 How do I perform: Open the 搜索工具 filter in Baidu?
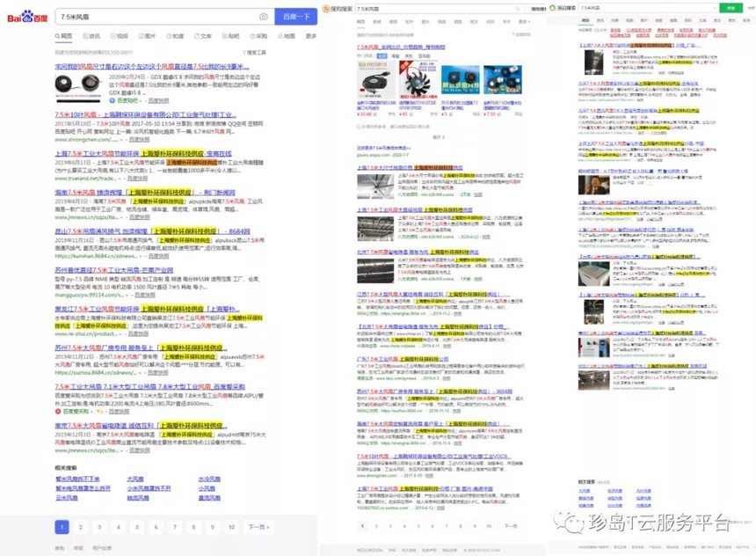point(254,52)
